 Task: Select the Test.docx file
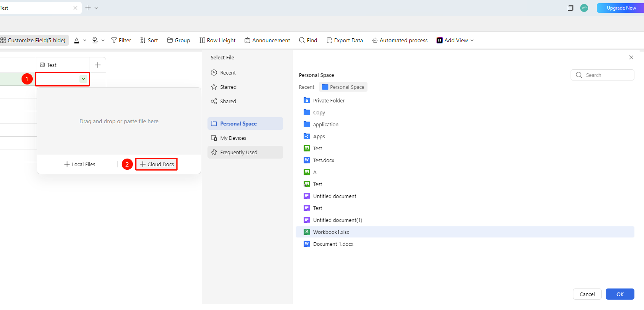click(465, 160)
